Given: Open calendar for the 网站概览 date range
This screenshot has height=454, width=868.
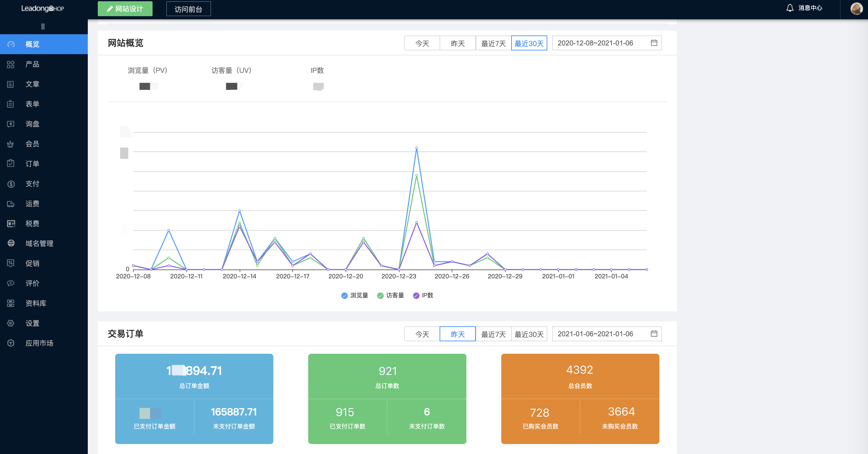Looking at the screenshot, I should tap(654, 43).
